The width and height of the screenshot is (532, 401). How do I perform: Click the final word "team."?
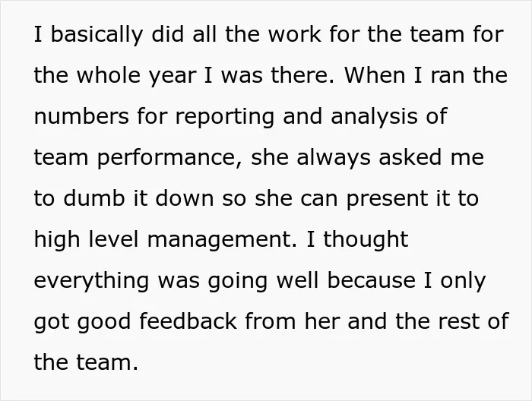tap(107, 363)
